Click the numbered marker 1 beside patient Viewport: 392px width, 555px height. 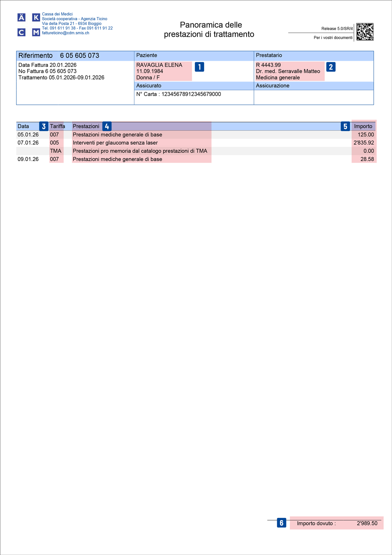pyautogui.click(x=199, y=67)
